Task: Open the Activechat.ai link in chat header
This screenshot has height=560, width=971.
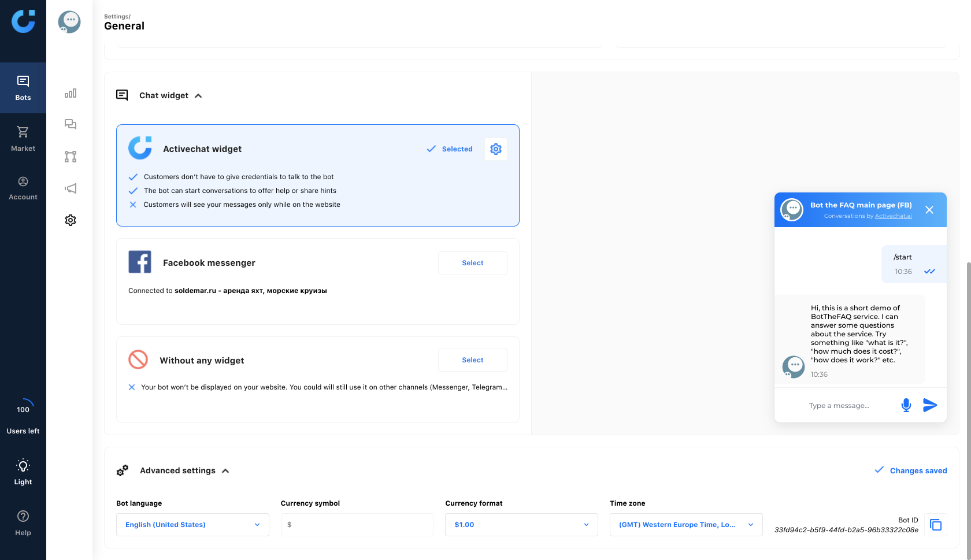Action: [893, 216]
